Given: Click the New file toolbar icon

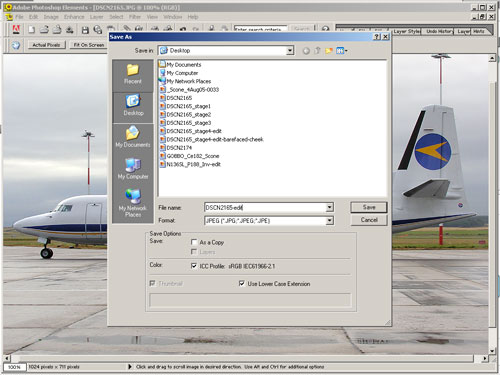Looking at the screenshot, I should tap(31, 30).
